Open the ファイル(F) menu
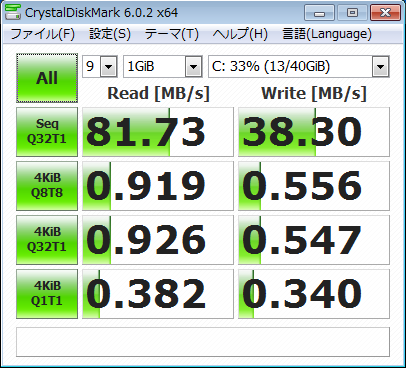 point(43,34)
